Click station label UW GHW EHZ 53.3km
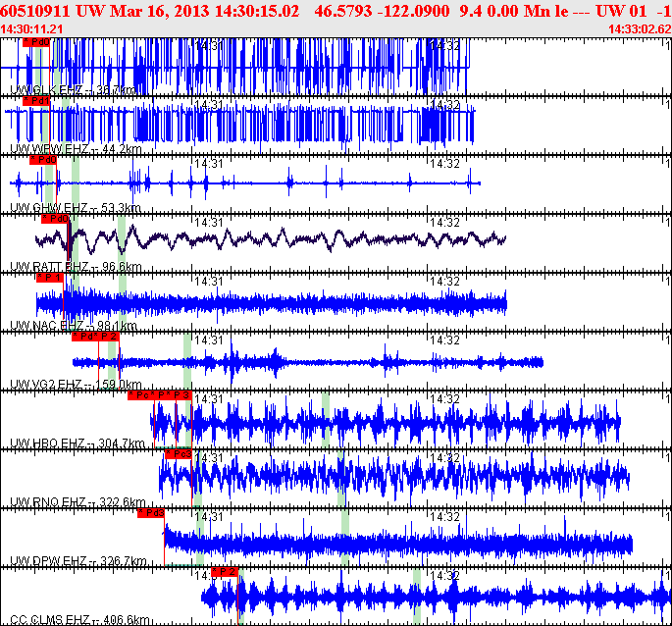The width and height of the screenshot is (672, 626). coord(75,208)
